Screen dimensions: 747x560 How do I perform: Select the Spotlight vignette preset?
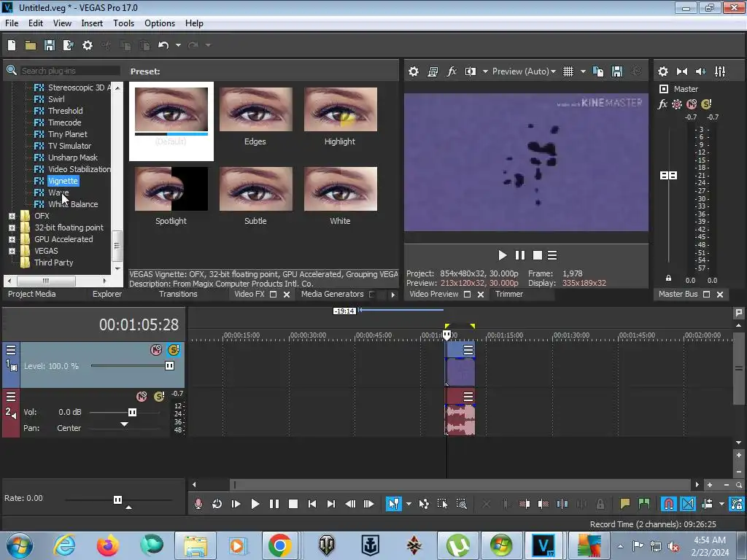click(171, 195)
